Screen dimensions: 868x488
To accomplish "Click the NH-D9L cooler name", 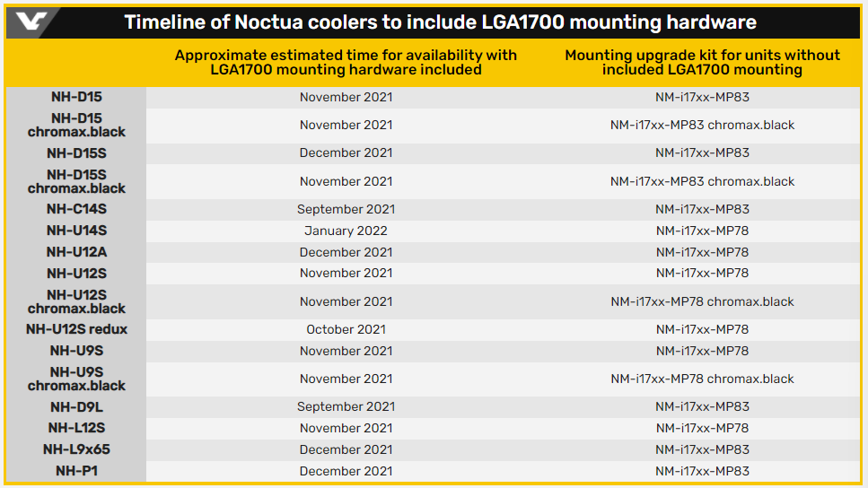I will (x=76, y=406).
